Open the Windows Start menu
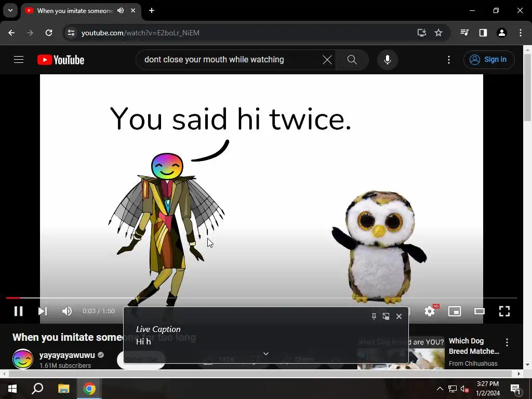Viewport: 532px width, 399px height. pyautogui.click(x=12, y=389)
